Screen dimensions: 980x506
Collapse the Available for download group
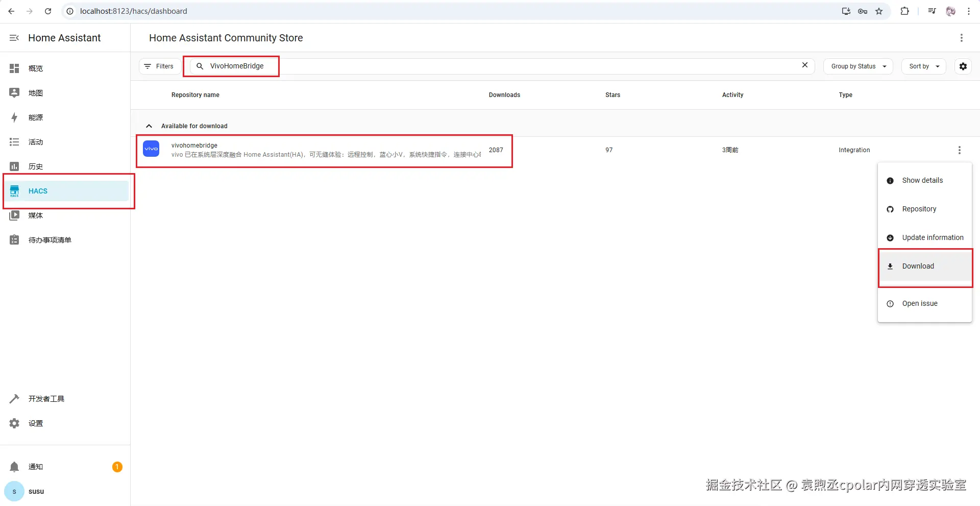149,126
